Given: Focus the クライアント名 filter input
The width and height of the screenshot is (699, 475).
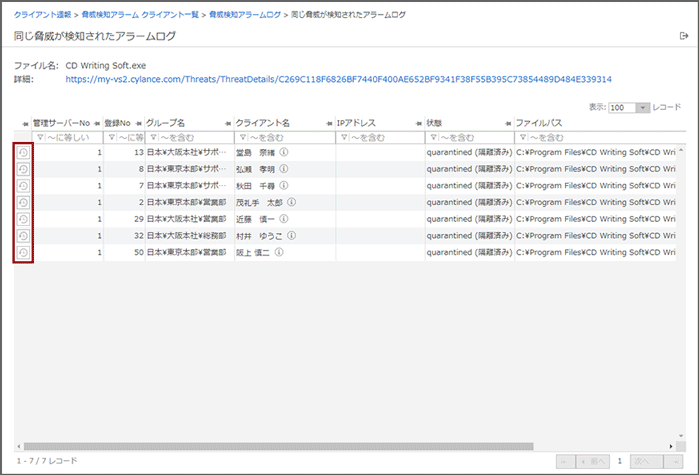Looking at the screenshot, I should 290,137.
